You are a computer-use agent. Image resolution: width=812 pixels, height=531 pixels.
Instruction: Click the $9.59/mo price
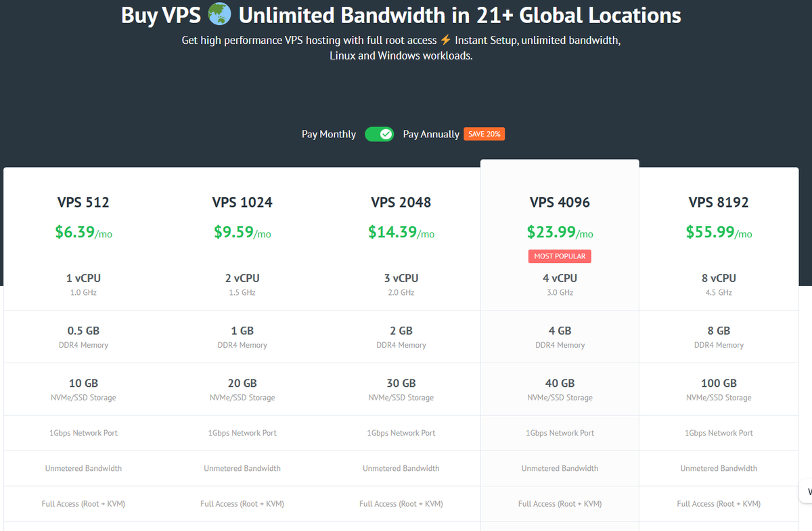242,232
